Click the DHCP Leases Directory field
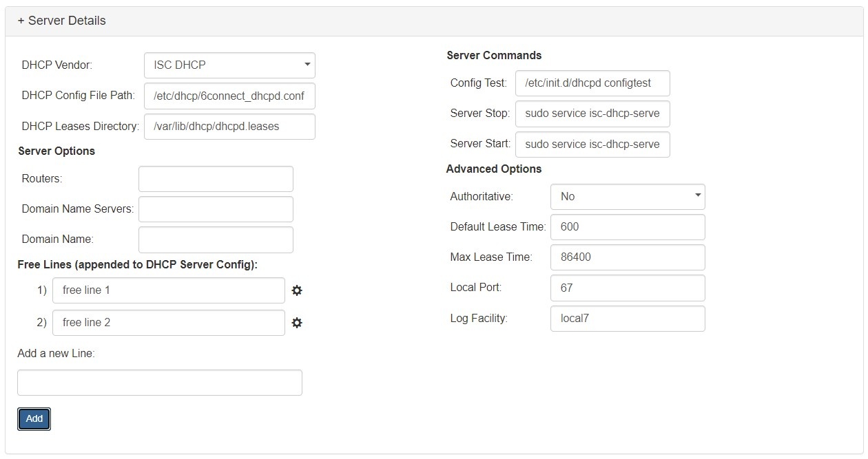 click(229, 127)
